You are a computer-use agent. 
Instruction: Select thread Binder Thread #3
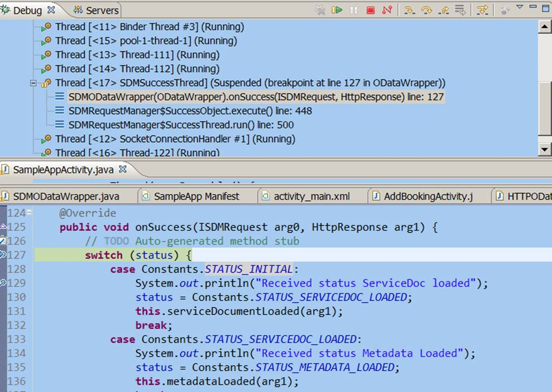tap(150, 27)
